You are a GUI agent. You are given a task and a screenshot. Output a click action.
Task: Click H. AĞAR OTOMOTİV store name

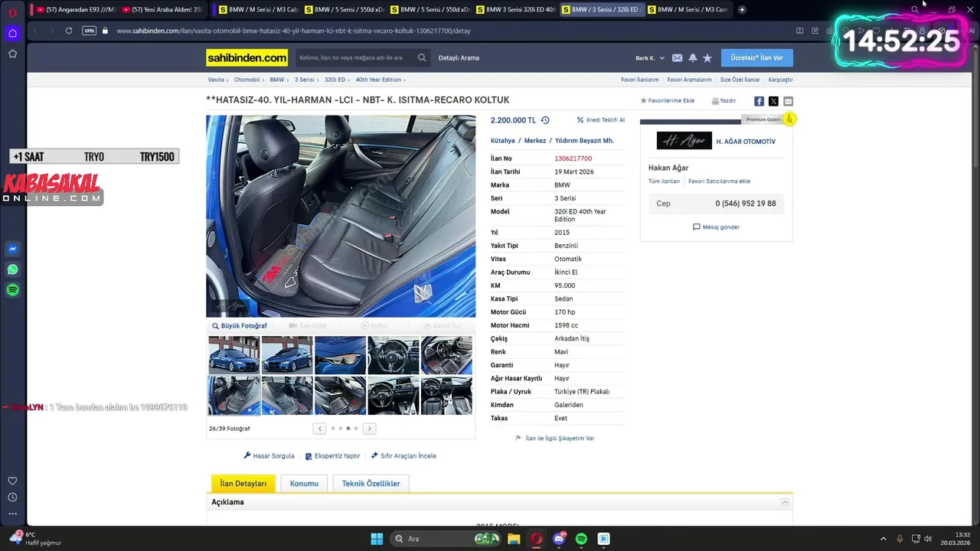[x=746, y=142]
